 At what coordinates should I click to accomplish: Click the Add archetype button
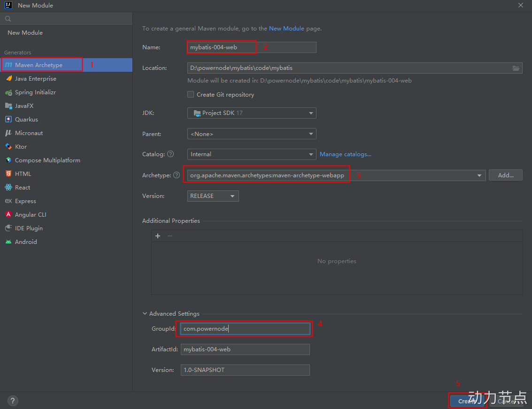pos(506,175)
